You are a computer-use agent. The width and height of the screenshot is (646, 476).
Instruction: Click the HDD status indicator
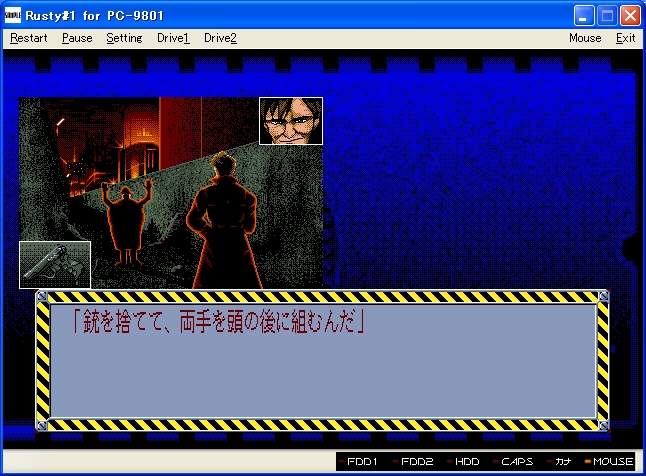[463, 462]
